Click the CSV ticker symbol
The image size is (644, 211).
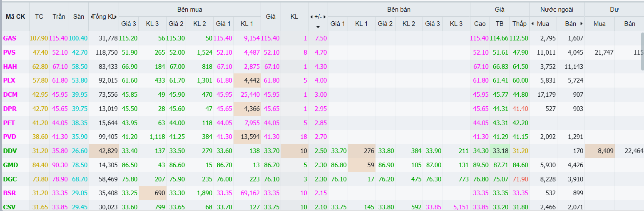coord(10,207)
